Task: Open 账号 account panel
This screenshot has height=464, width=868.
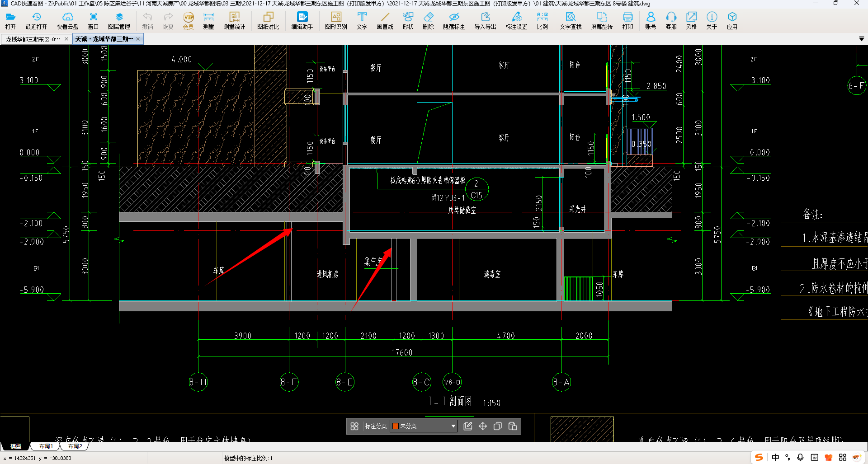Action: tap(651, 21)
